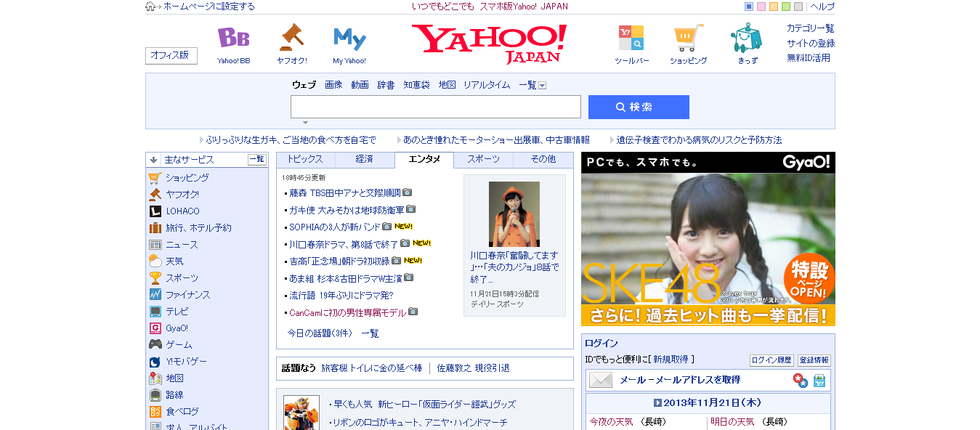Click the LOHACO sidebar icon
Viewport: 980px width, 430px height.
155,211
